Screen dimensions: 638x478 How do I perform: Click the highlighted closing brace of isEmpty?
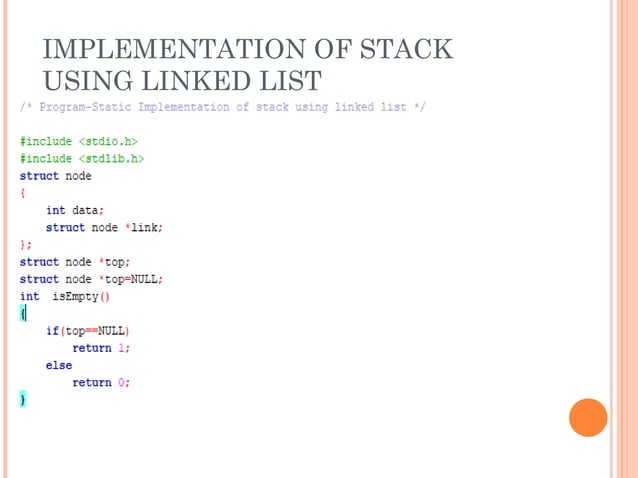click(x=23, y=399)
